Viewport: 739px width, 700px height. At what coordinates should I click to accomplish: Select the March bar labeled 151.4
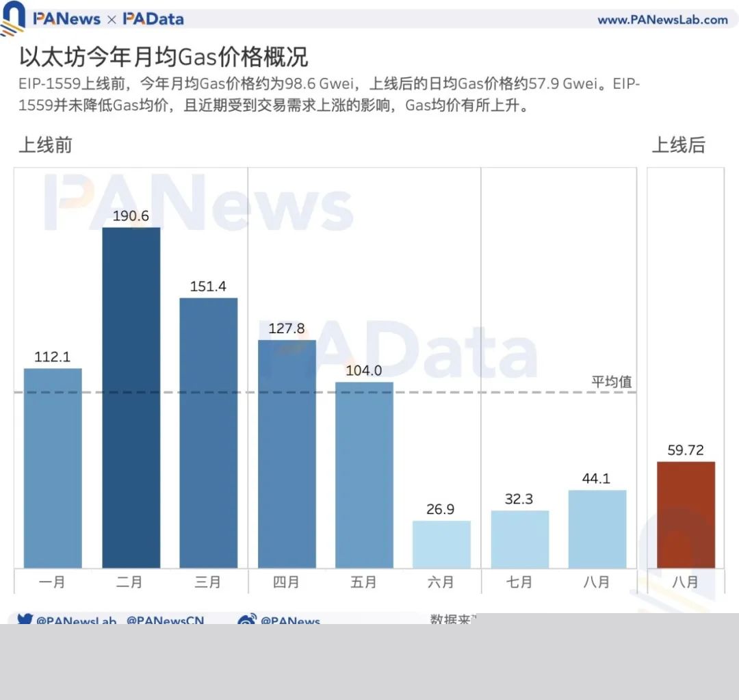208,432
